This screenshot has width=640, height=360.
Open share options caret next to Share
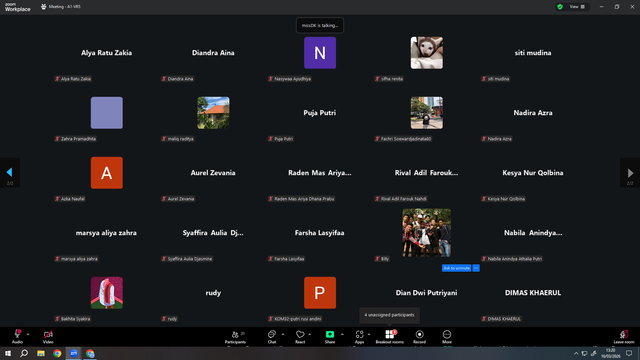coord(342,334)
